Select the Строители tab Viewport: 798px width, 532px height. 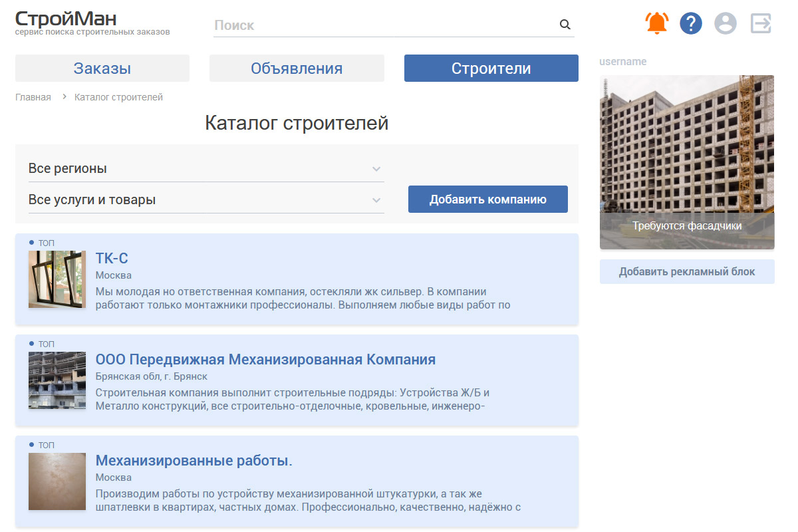pos(491,68)
